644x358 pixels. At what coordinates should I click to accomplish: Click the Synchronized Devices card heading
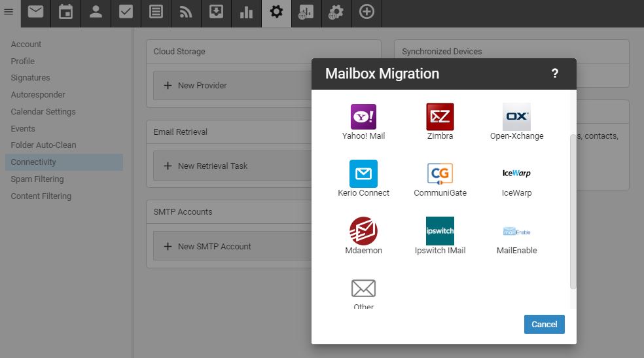[442, 51]
